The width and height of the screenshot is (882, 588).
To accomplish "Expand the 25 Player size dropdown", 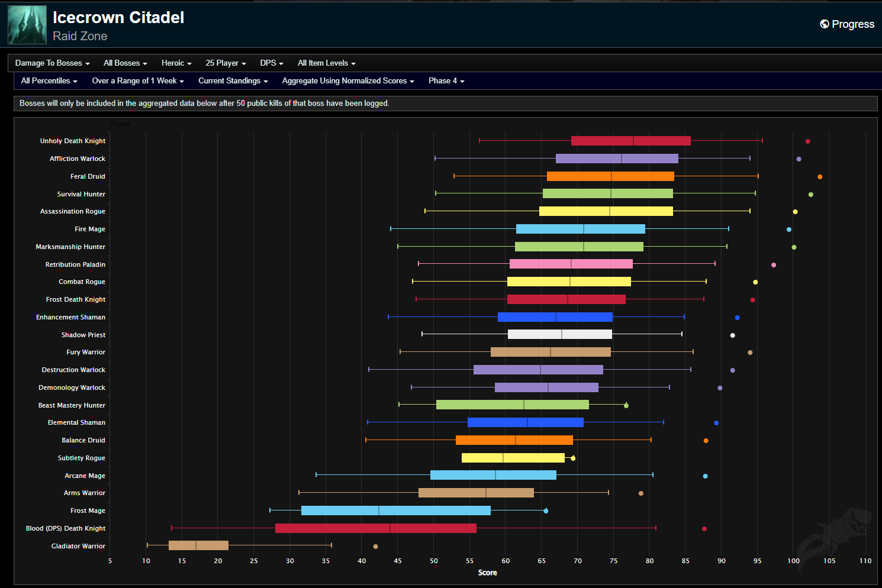I will (226, 63).
